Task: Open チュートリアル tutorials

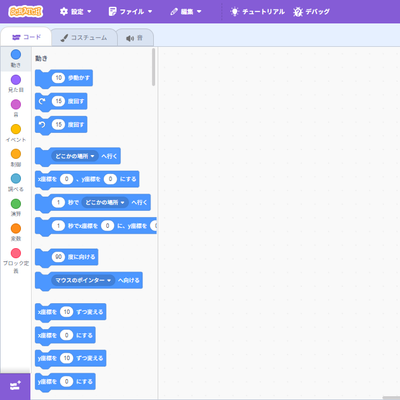Action: (x=257, y=12)
